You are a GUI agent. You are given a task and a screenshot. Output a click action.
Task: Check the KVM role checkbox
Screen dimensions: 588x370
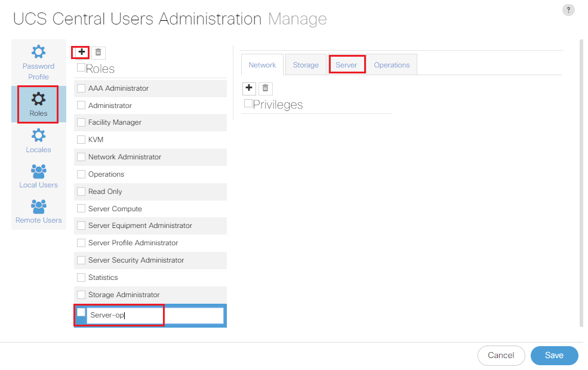[x=81, y=140]
